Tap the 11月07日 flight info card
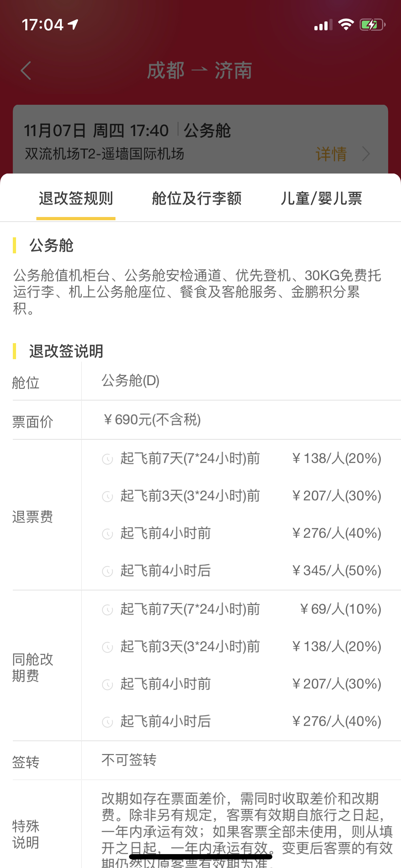This screenshot has height=868, width=401. click(200, 139)
